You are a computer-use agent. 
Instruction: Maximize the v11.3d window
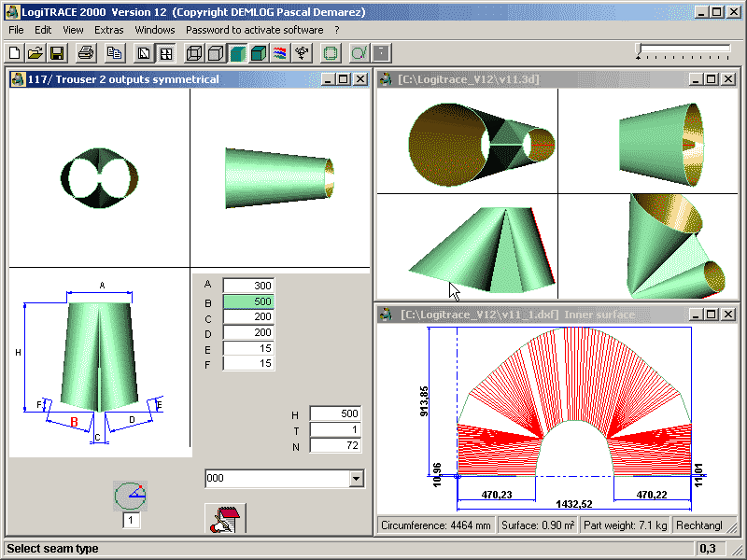(711, 79)
